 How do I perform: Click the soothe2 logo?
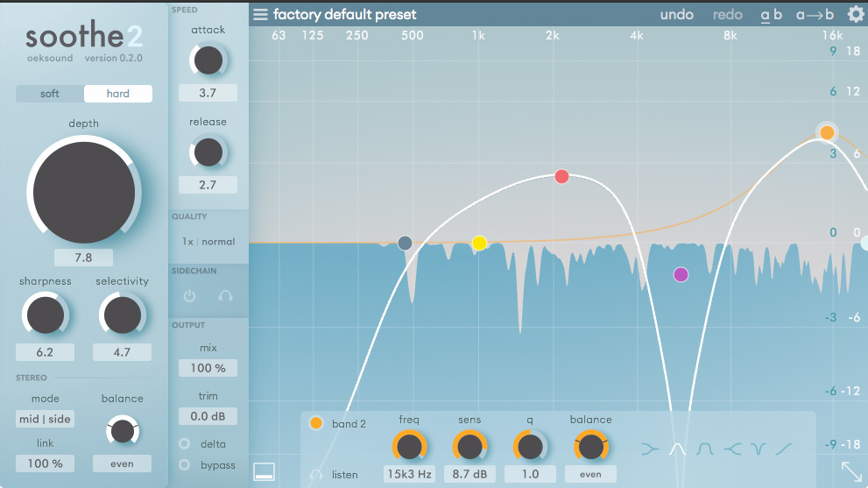[x=84, y=35]
